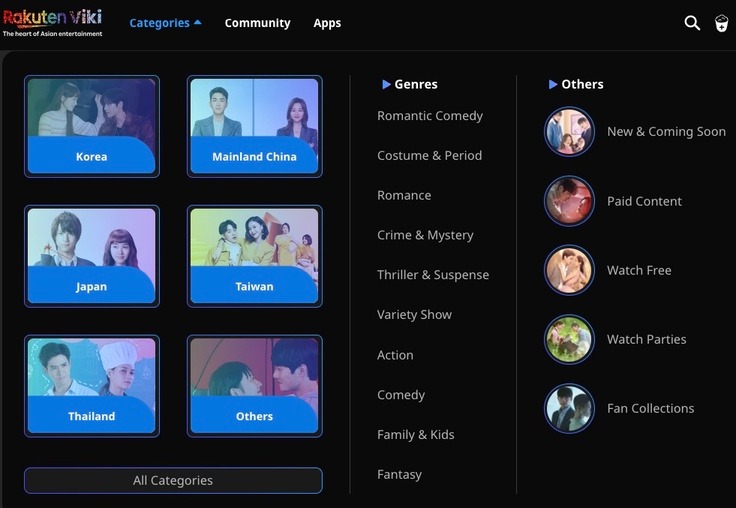Browse the Thriller & Suspense genre
The height and width of the screenshot is (508, 736).
[x=433, y=275]
